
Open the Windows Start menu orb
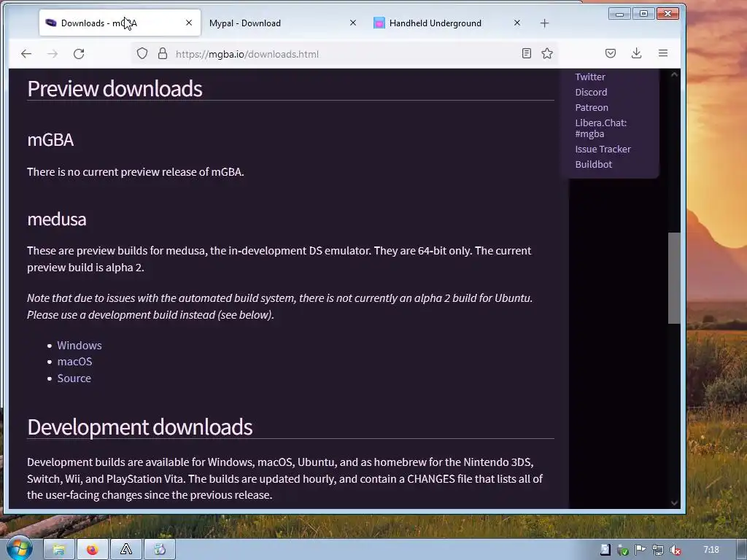[19, 548]
